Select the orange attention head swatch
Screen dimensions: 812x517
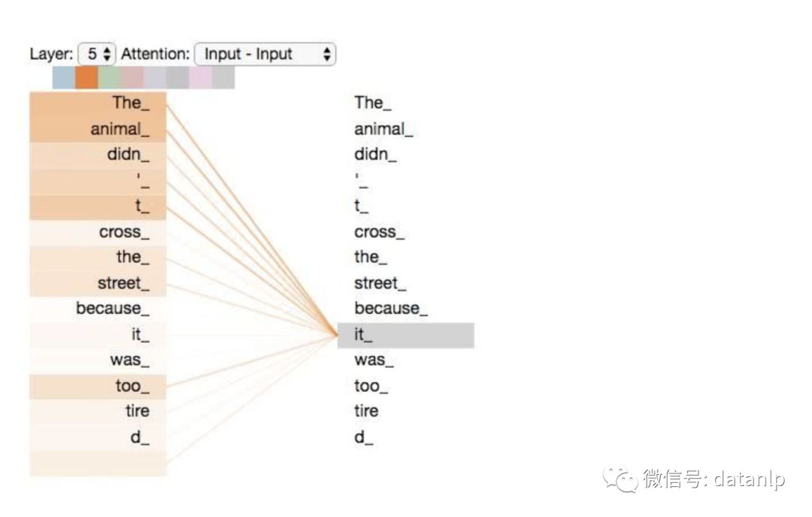pyautogui.click(x=87, y=78)
